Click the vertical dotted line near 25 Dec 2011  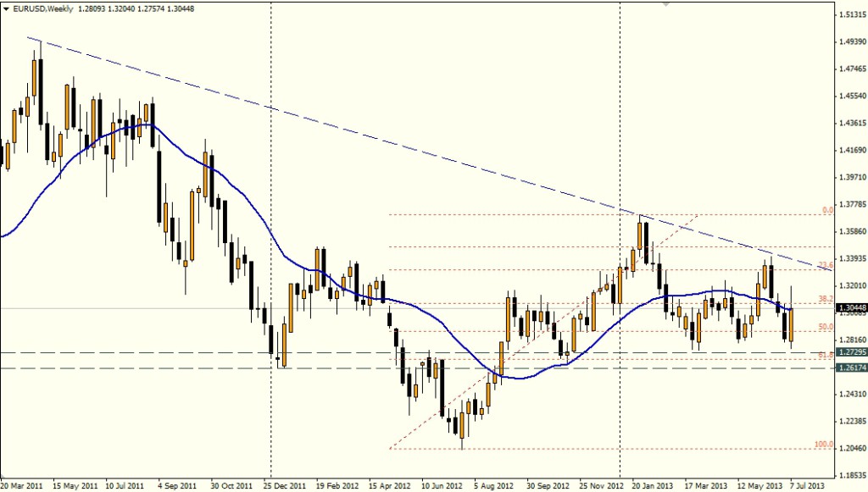(x=270, y=169)
